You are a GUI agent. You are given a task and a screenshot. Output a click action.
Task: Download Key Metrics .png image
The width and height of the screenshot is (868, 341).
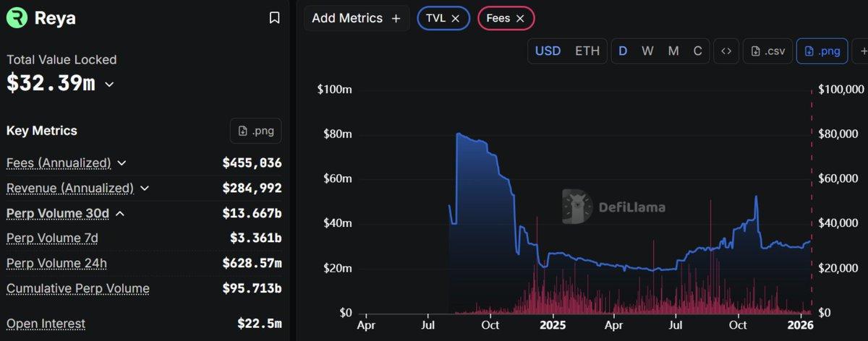(x=255, y=131)
